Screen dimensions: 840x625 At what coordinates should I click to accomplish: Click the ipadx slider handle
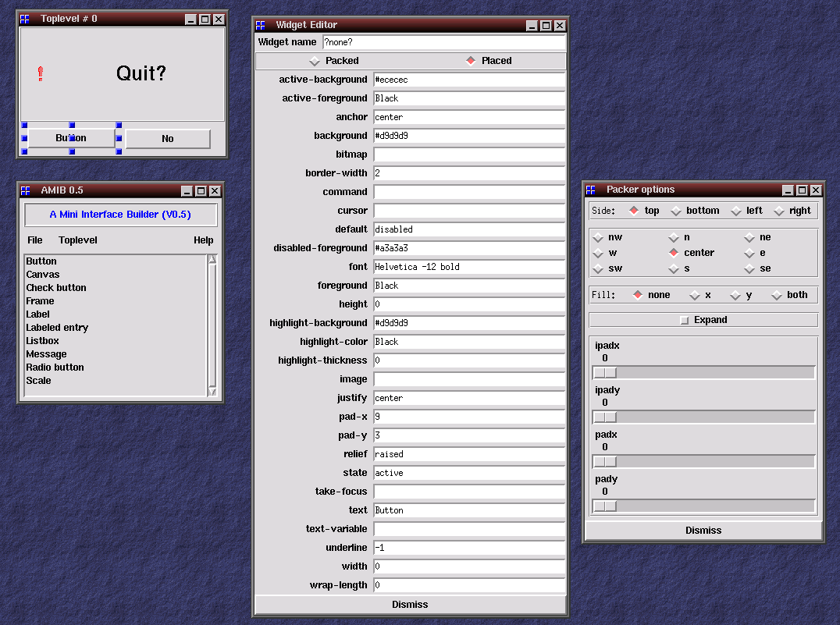(605, 373)
